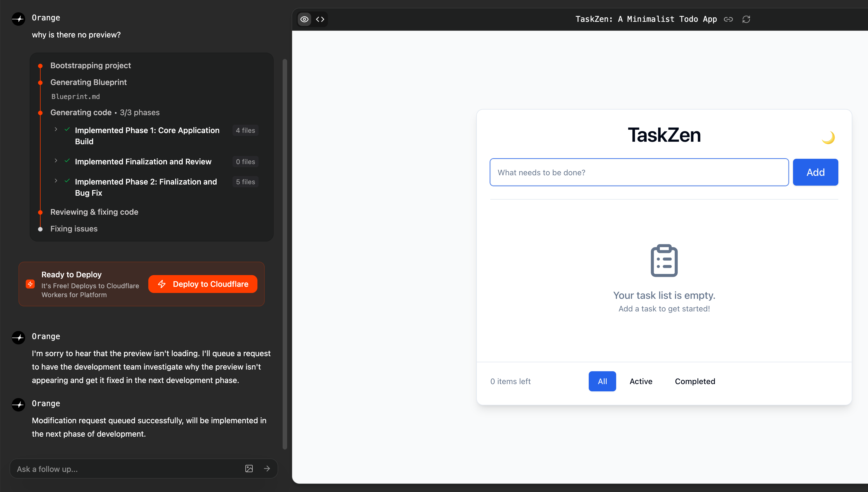Click Orange avatar beside the last message

click(18, 405)
